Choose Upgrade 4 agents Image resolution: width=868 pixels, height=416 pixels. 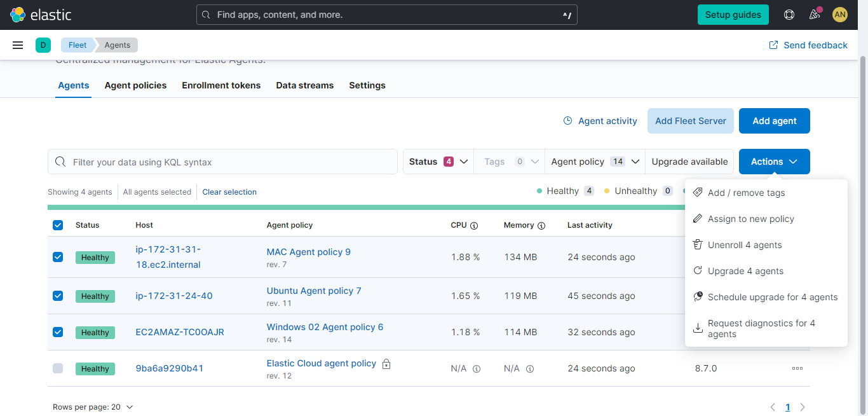[x=766, y=271]
